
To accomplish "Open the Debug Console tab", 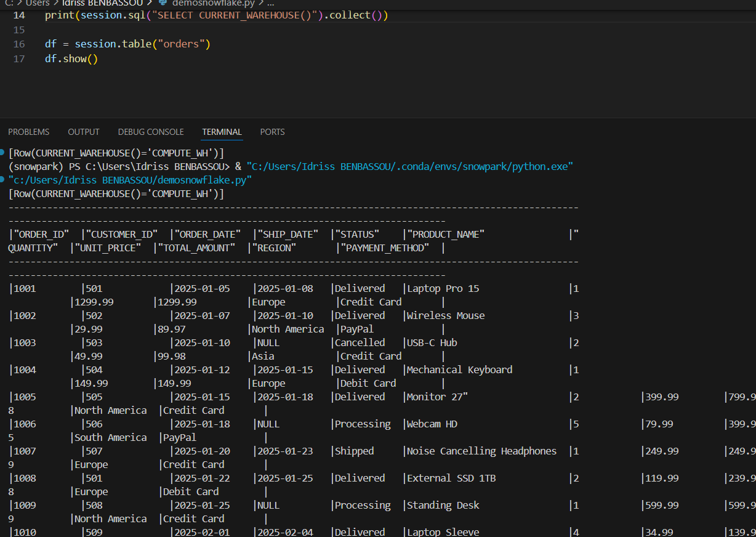I will [x=151, y=132].
